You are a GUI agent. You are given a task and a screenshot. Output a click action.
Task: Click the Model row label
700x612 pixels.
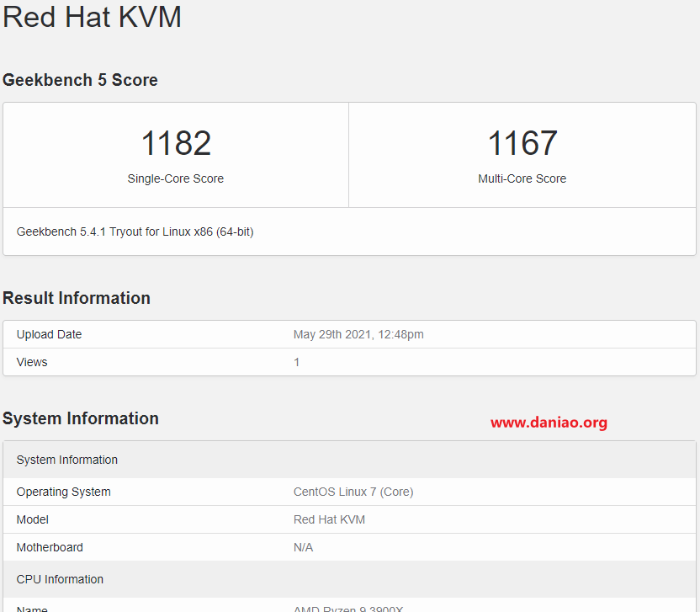pos(32,519)
